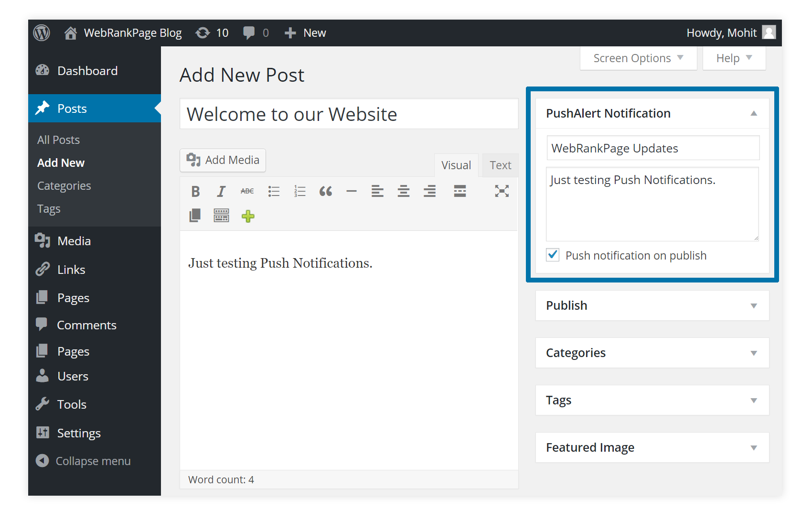812x521 pixels.
Task: Open the Screen Options dropdown
Action: 638,58
